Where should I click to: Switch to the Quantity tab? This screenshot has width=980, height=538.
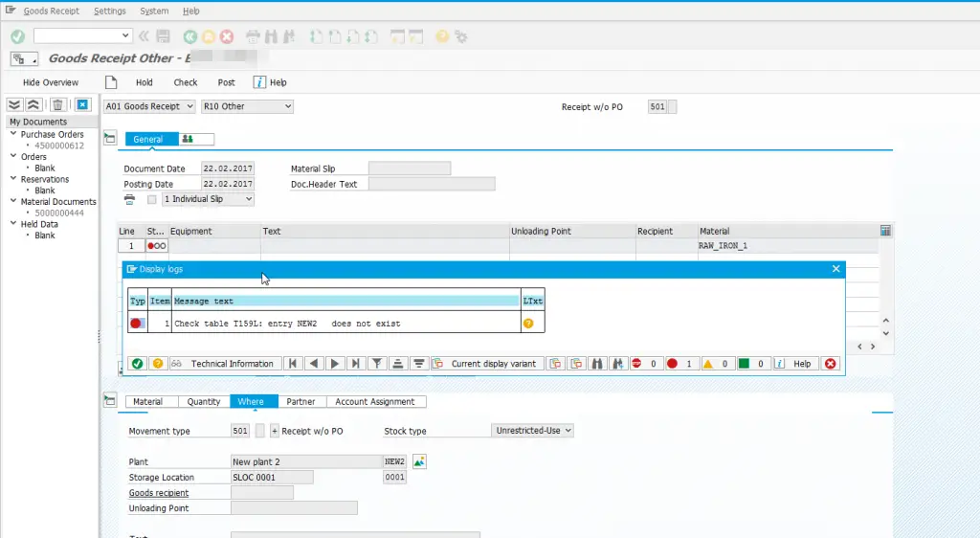[x=203, y=402]
